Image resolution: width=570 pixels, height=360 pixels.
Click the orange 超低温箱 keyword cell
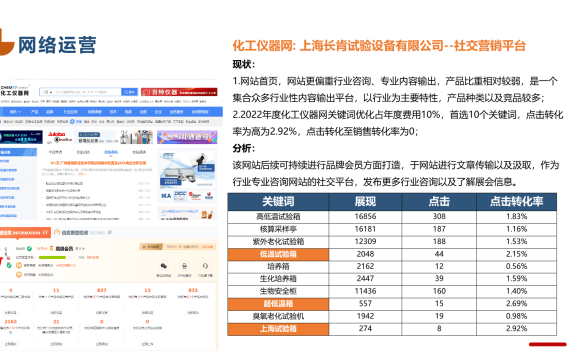(278, 304)
